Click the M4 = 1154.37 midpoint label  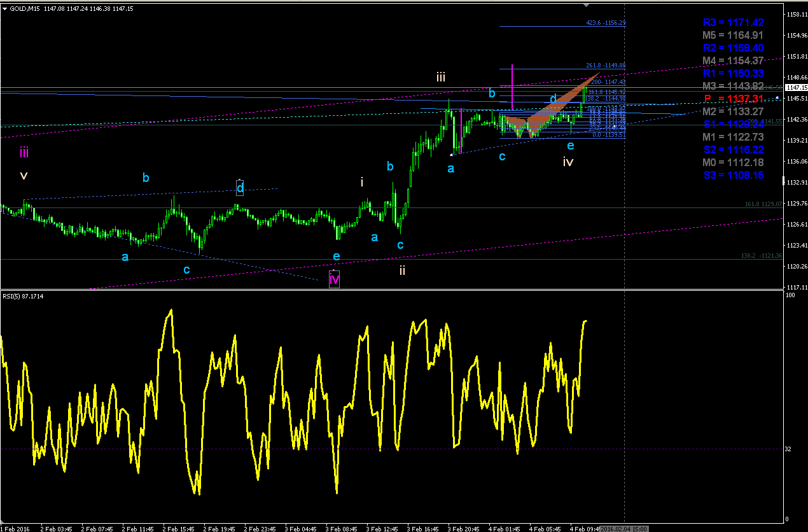click(x=733, y=60)
